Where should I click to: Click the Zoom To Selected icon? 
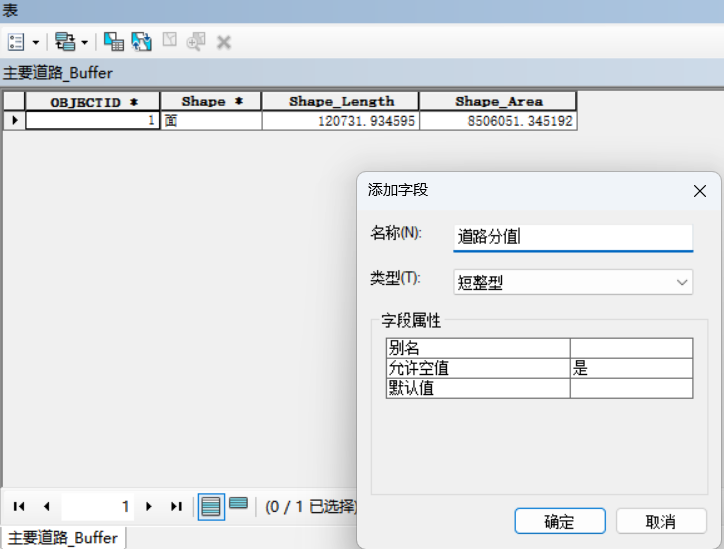[x=196, y=42]
